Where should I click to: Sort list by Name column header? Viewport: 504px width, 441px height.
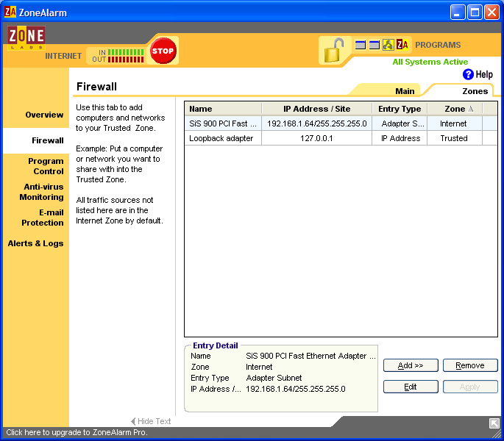[x=223, y=109]
